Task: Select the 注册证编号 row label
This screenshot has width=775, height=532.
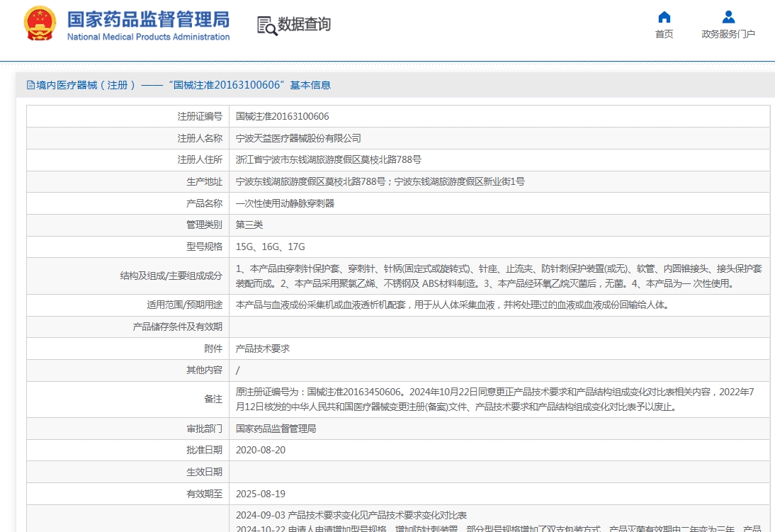Action: (200, 116)
